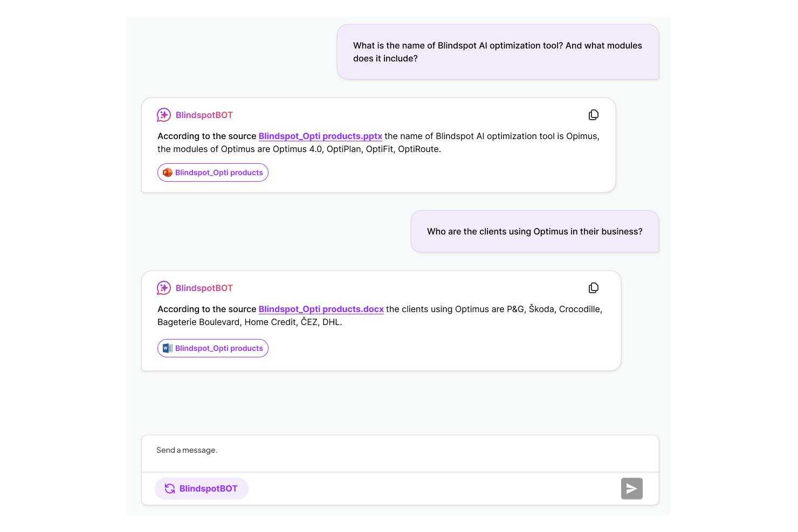Click the BlindspotBOT avatar icon in the first reply
The image size is (798, 532).
[x=164, y=115]
